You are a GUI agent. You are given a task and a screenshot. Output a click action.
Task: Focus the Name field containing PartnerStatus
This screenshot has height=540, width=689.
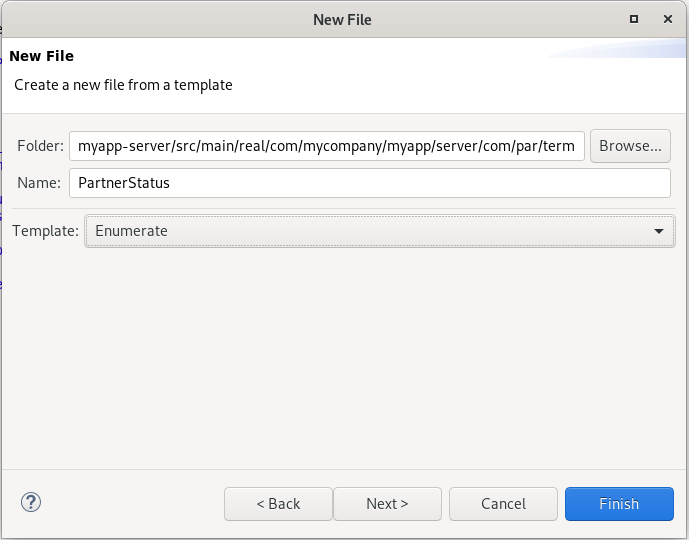pos(370,183)
